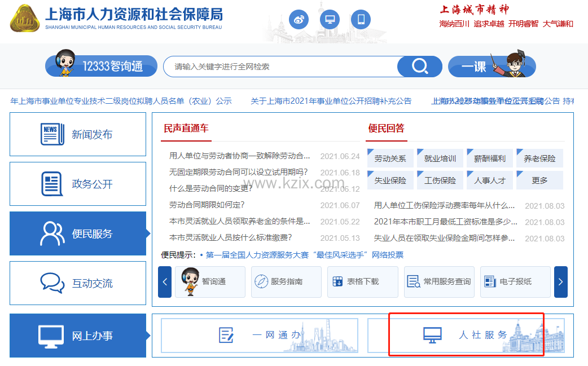Switch to 互动交流 sidebar item
Screen dimensions: 588x366
[x=78, y=283]
